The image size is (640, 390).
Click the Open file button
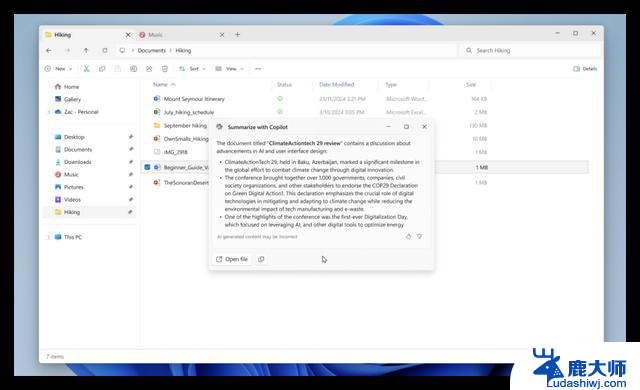click(x=232, y=259)
